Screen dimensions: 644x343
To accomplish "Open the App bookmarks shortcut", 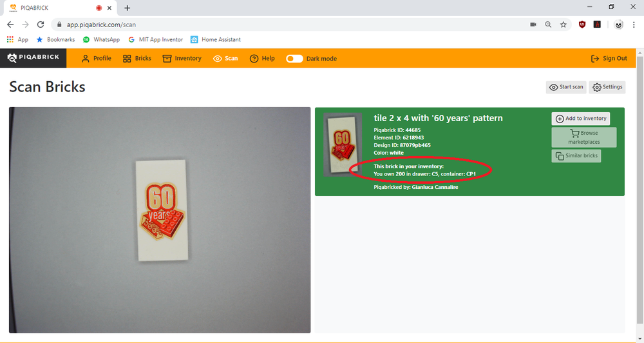I will tap(17, 39).
